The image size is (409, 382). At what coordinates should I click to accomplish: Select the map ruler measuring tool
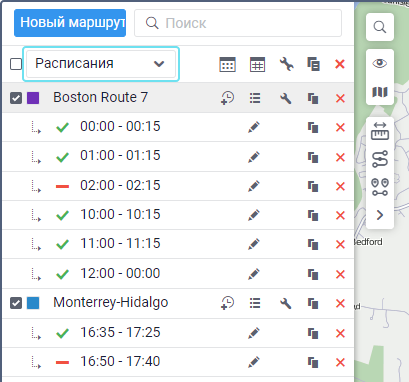(x=380, y=131)
